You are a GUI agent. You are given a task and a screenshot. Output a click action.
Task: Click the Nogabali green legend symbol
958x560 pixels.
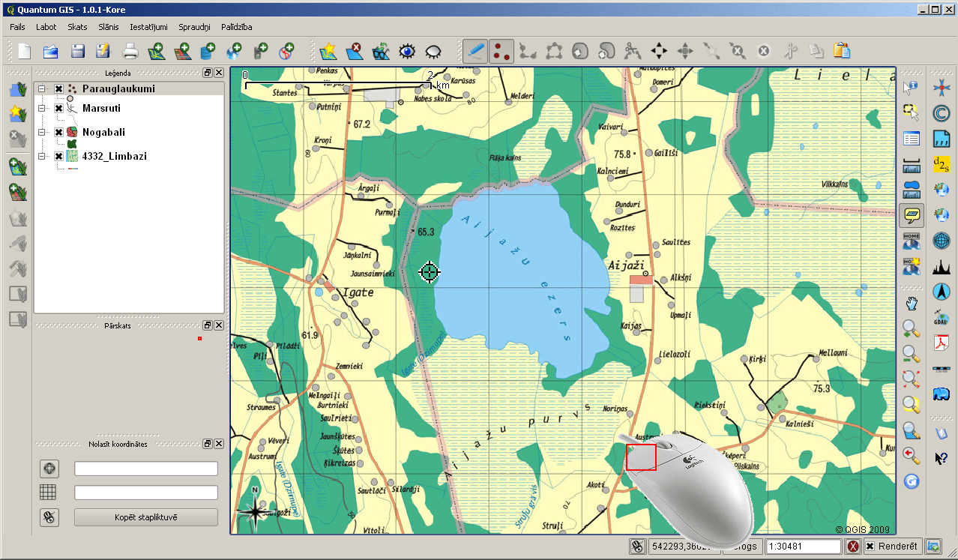point(73,143)
